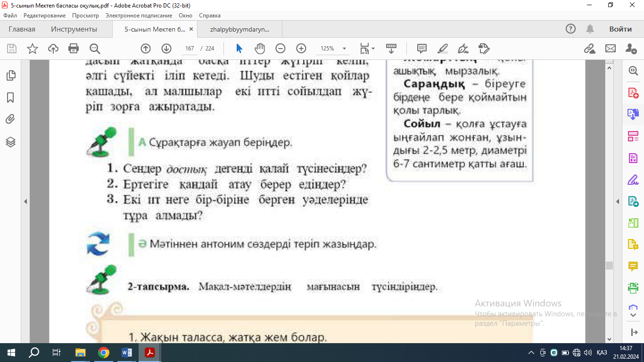Add file to favorites star
The height and width of the screenshot is (362, 644).
pos(33,49)
